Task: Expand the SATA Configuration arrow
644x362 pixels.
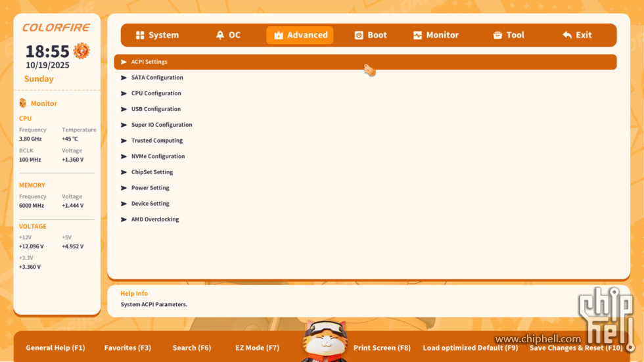Action: click(x=124, y=78)
